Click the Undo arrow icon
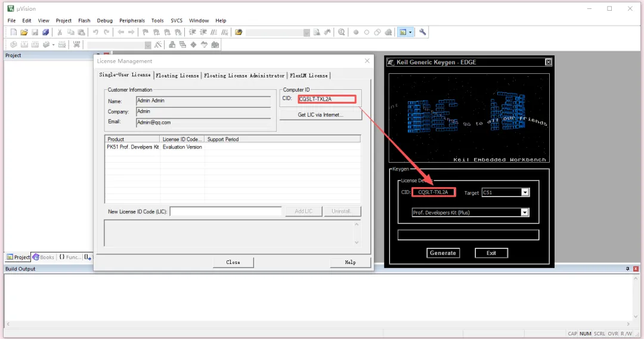The width and height of the screenshot is (644, 339). point(95,32)
